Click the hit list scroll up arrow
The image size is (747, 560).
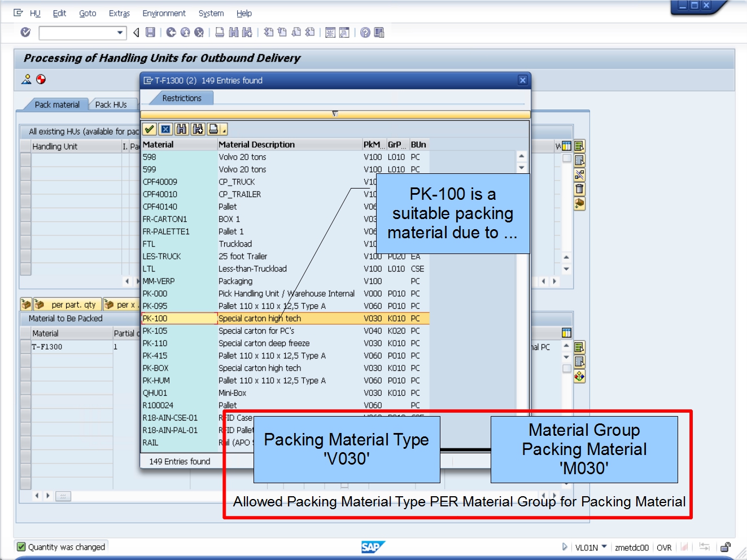coord(522,156)
